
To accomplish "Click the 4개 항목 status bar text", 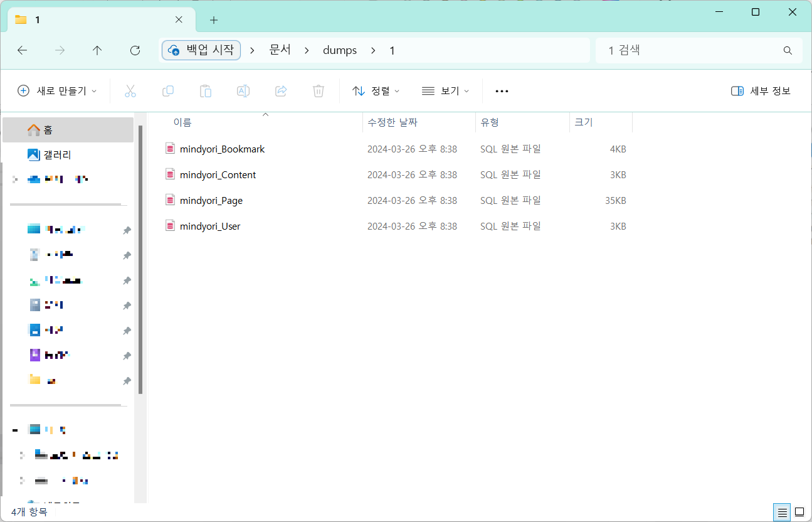I will (x=29, y=512).
